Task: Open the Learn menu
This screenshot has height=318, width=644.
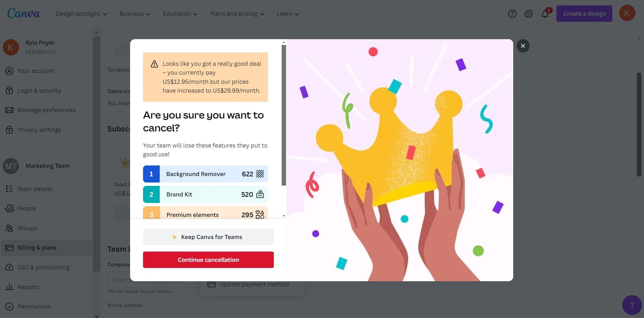Action: click(x=288, y=14)
